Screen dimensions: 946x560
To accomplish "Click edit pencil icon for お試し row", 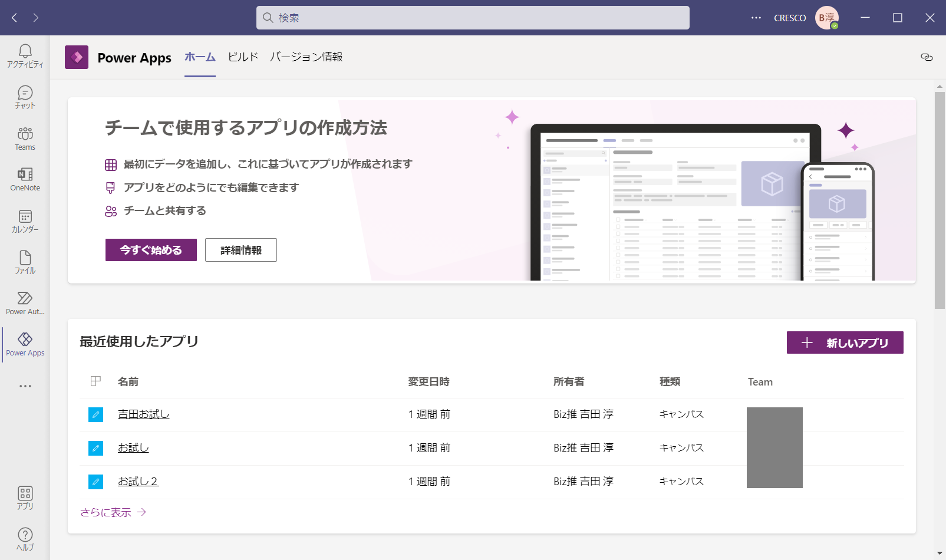I will click(x=95, y=448).
